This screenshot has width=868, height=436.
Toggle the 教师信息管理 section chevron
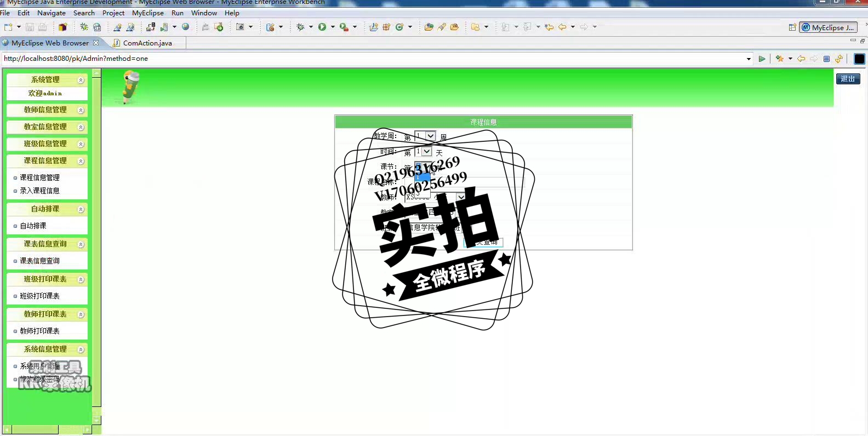click(81, 110)
